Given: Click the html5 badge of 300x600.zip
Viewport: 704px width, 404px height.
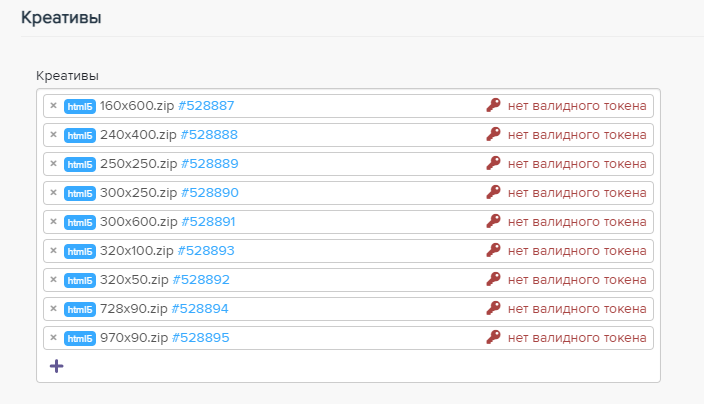Looking at the screenshot, I should pyautogui.click(x=80, y=222).
